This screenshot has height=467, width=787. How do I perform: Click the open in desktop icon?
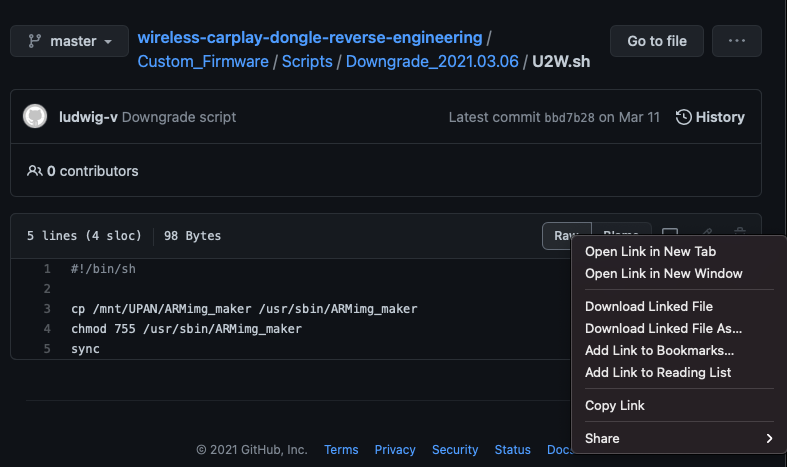[x=671, y=231]
